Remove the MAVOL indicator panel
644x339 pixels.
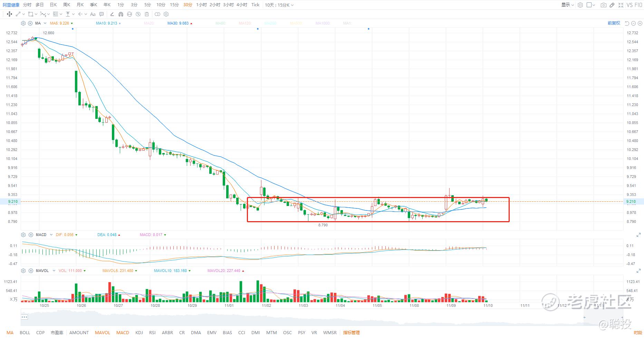(x=30, y=271)
